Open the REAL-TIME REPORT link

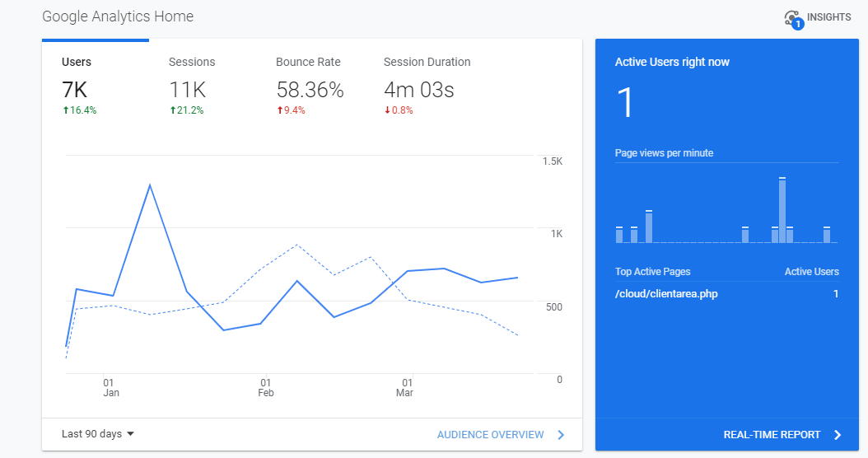772,435
